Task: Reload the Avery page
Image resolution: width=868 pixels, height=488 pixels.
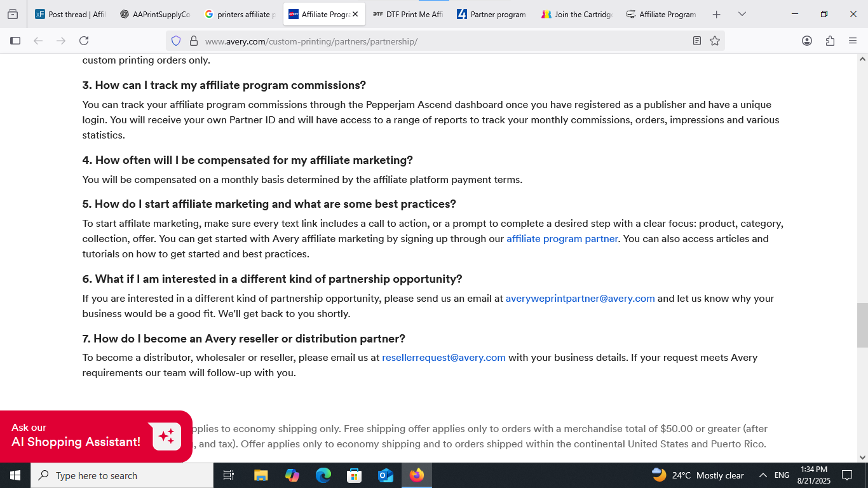Action: click(x=84, y=41)
